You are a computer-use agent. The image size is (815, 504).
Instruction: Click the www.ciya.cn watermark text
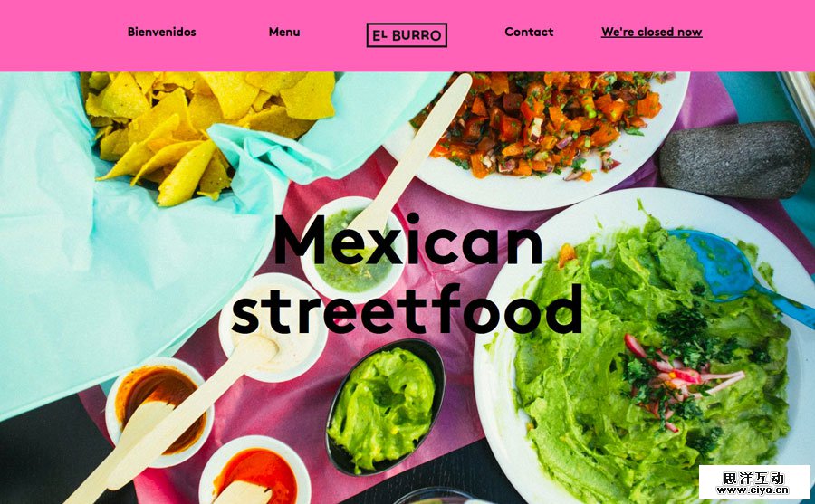click(753, 490)
